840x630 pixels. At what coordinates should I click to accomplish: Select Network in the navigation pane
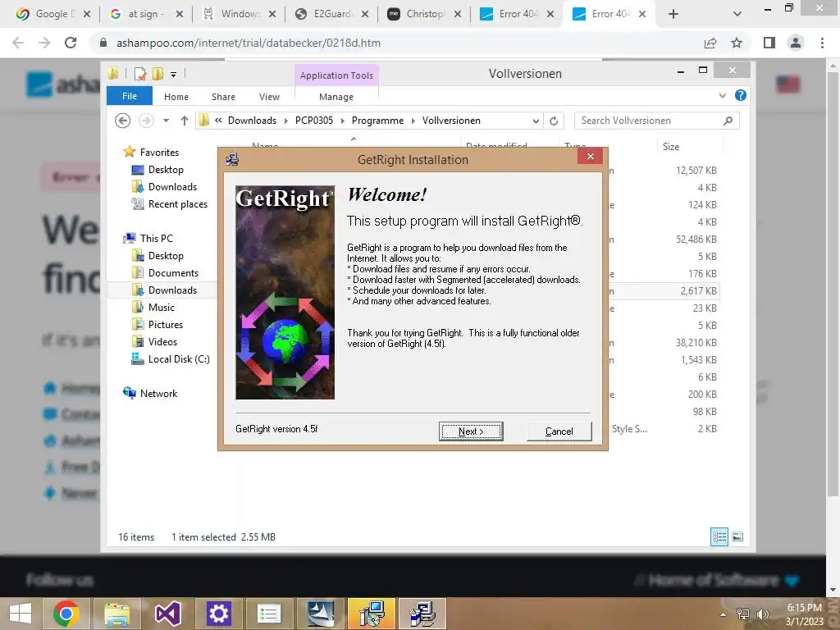click(158, 393)
